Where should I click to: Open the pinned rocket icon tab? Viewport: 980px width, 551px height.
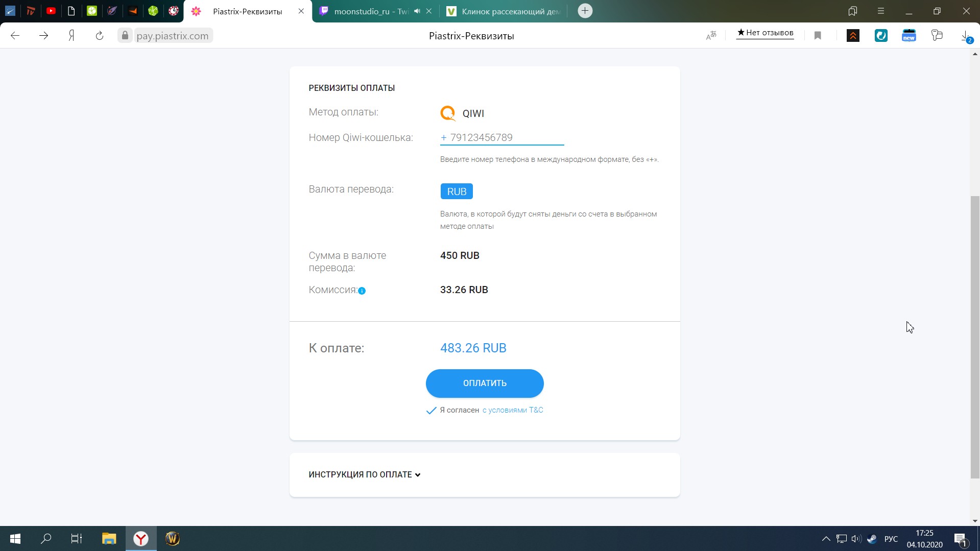[x=112, y=11]
